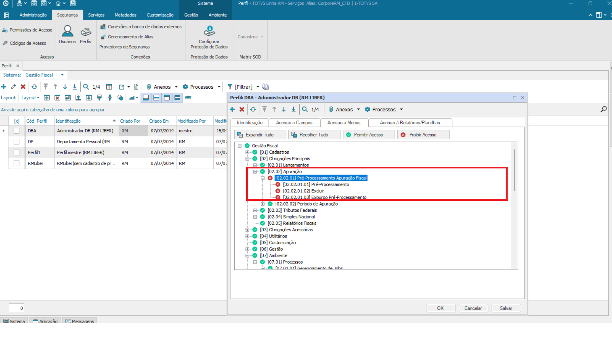Expand the [01] Cadastros tree node

pyautogui.click(x=247, y=152)
